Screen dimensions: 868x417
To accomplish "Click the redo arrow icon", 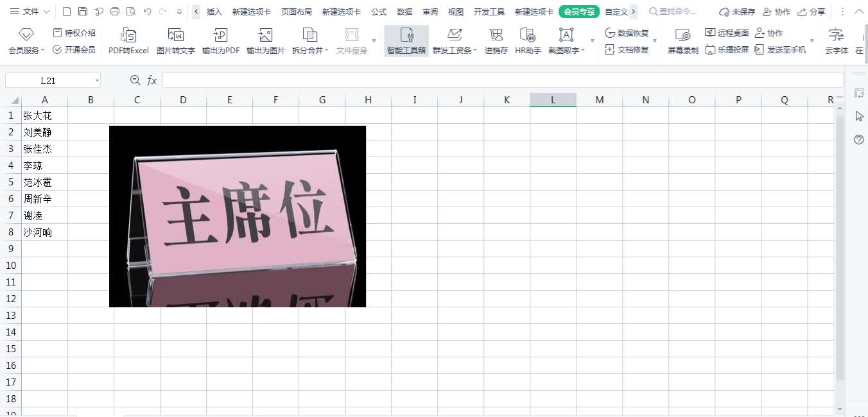I will [163, 12].
